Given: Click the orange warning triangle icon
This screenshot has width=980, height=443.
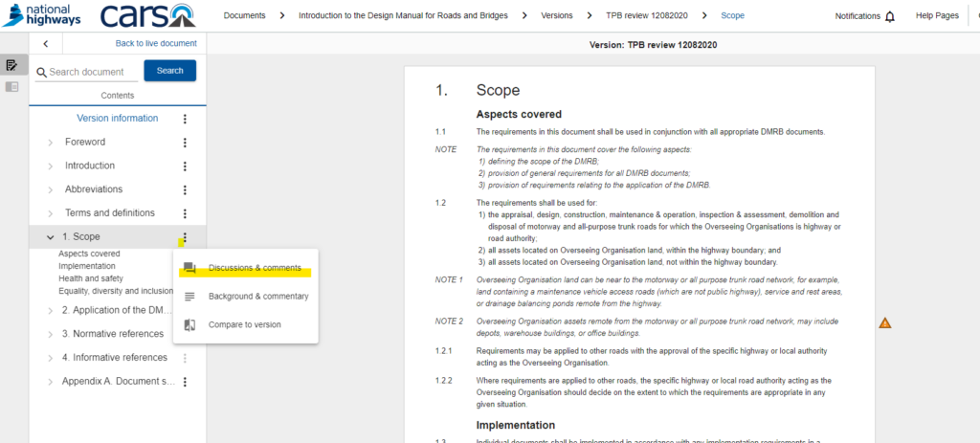Looking at the screenshot, I should (x=884, y=323).
